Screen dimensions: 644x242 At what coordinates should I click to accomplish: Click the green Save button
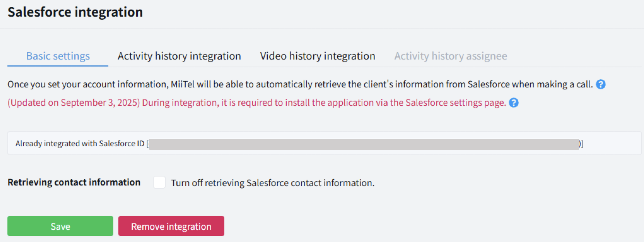60,226
